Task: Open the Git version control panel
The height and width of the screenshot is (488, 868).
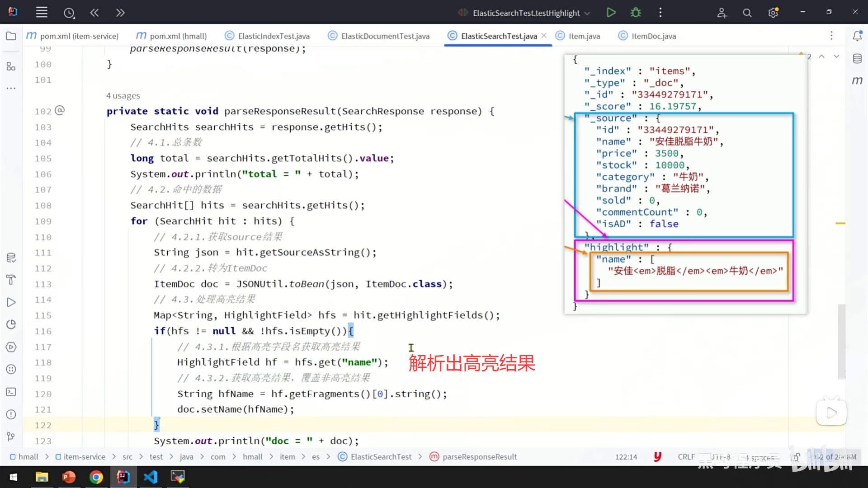Action: coord(11,436)
